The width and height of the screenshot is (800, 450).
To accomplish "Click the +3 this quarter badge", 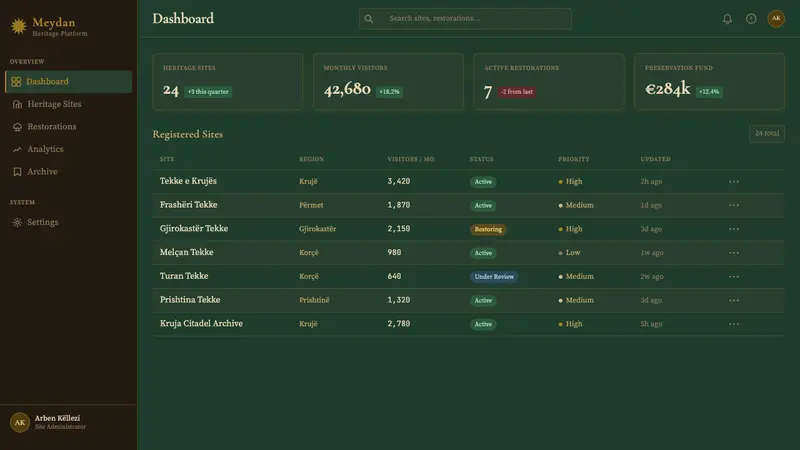I will click(x=208, y=92).
